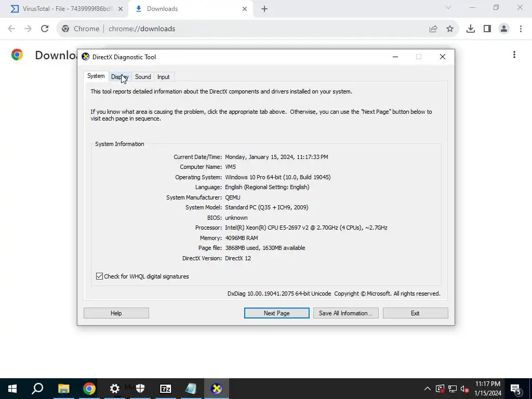The image size is (532, 399).
Task: Click the Page file value text
Action: point(265,248)
